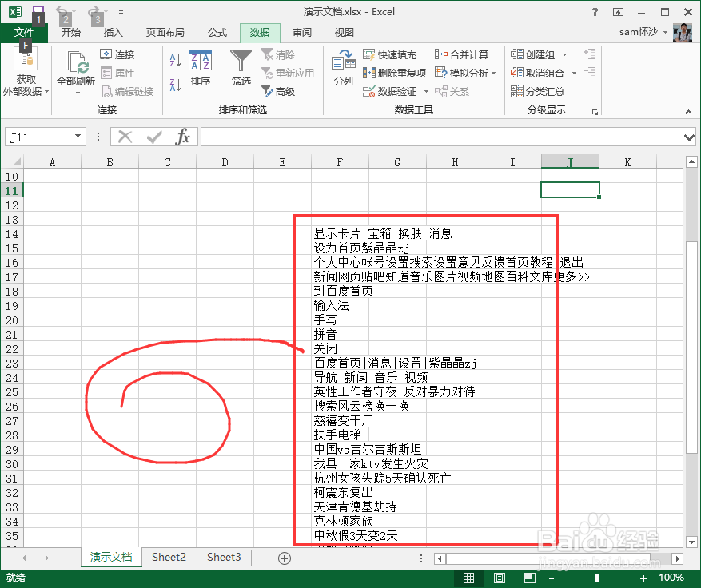This screenshot has width=701, height=588.
Task: Select column F header
Action: [x=340, y=161]
